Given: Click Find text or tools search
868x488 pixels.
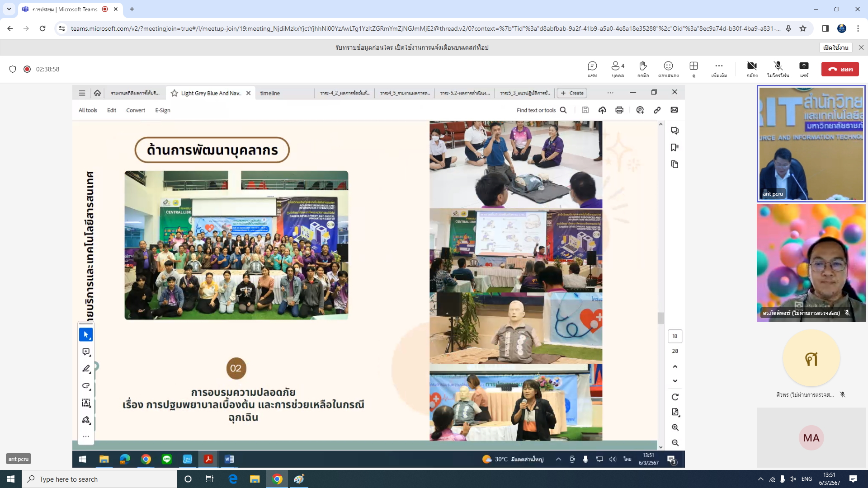Looking at the screenshot, I should [542, 110].
